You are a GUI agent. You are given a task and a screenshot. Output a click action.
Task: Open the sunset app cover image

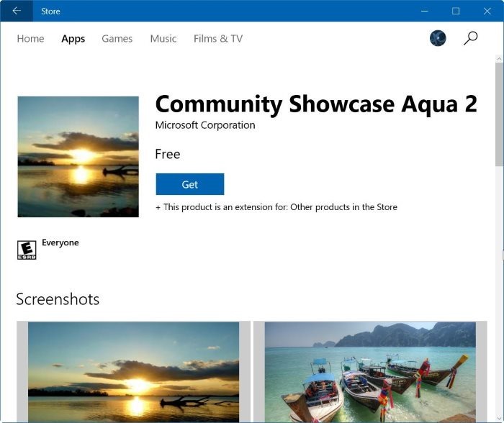pos(78,157)
